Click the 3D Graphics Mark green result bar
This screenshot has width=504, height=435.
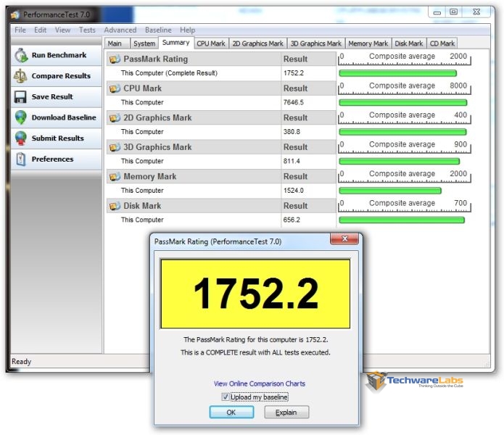pyautogui.click(x=400, y=161)
